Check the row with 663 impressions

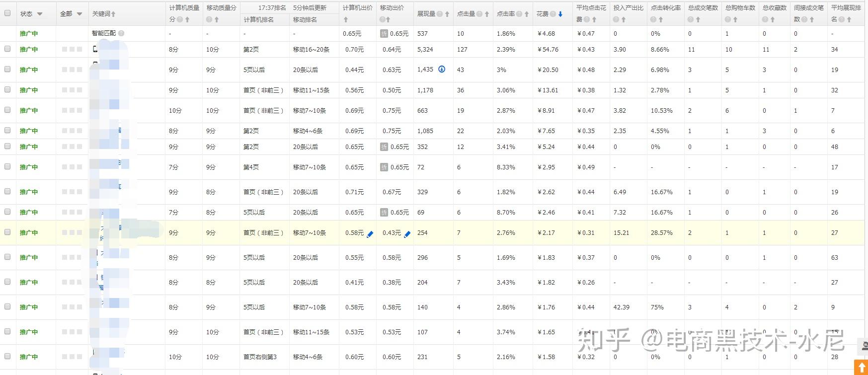point(7,110)
